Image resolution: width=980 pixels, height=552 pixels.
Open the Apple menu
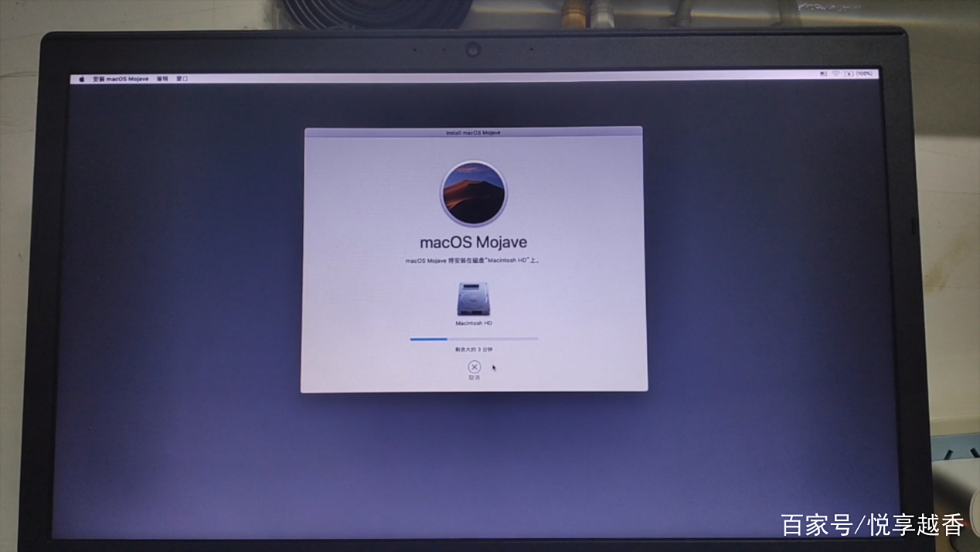[81, 78]
